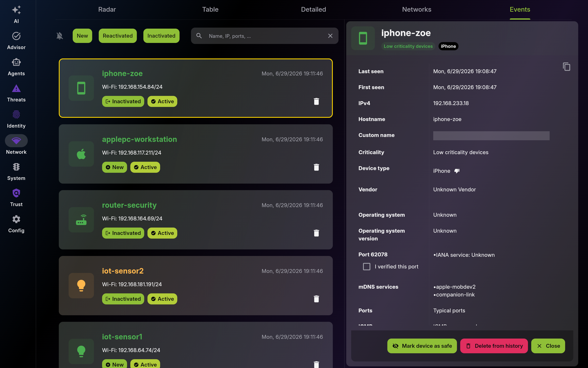The height and width of the screenshot is (368, 588).
Task: Click the companion-link mDNS service entry
Action: coord(454,295)
